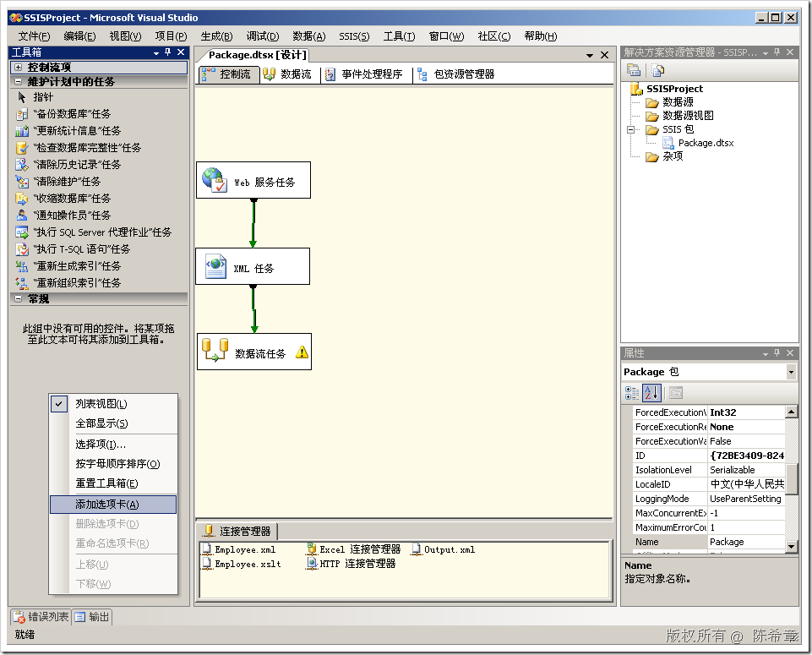Toggle auto-hide pin of Solution Explorer
The image size is (812, 655).
pos(777,52)
